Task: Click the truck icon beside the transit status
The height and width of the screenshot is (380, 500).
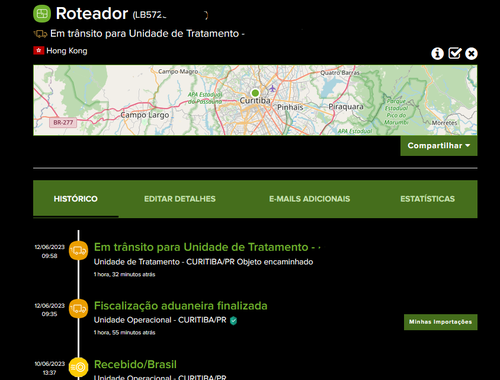Action: [x=40, y=34]
